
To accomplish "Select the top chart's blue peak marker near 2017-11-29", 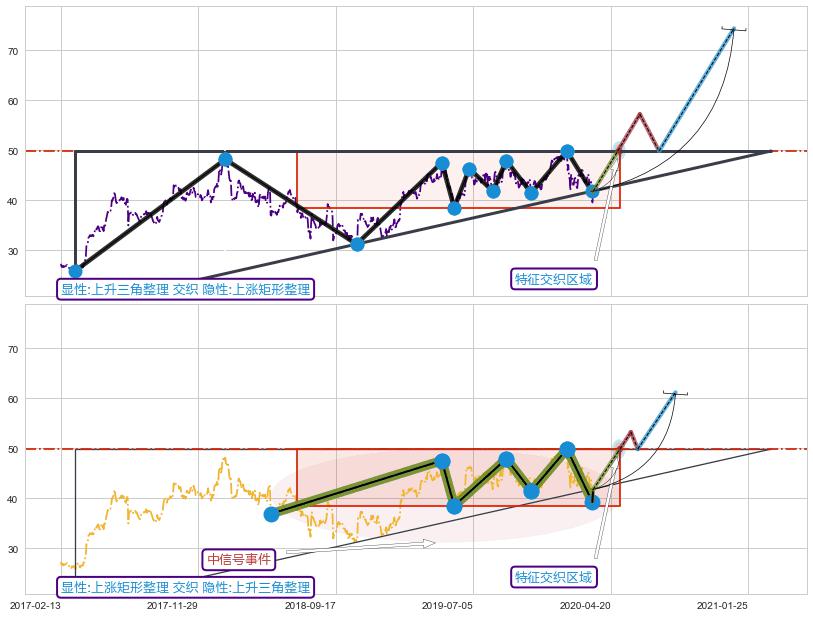I will 225,159.
